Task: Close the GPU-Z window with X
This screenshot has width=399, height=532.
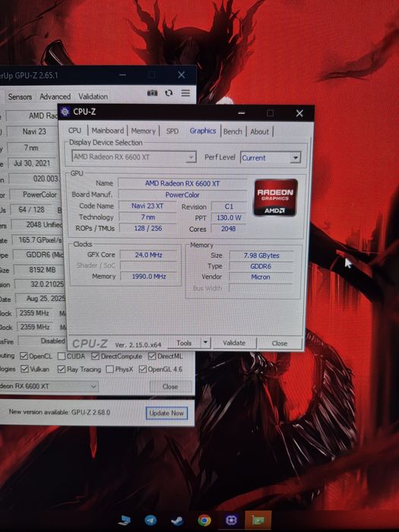Action: (182, 74)
